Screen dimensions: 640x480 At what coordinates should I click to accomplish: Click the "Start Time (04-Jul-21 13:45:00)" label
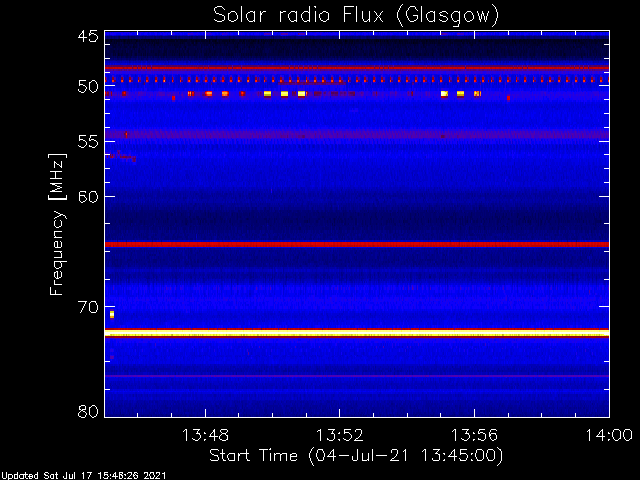pos(356,456)
